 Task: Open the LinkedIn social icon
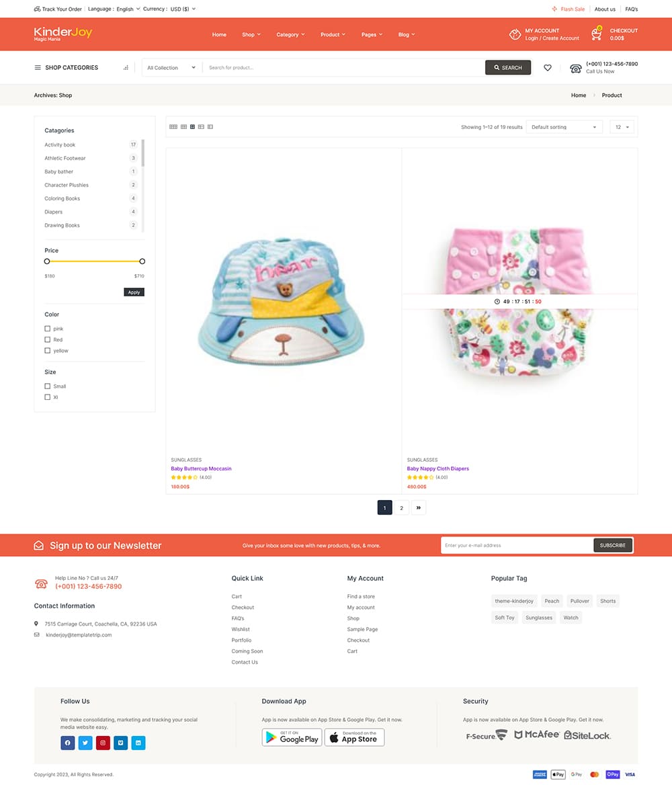tap(138, 743)
